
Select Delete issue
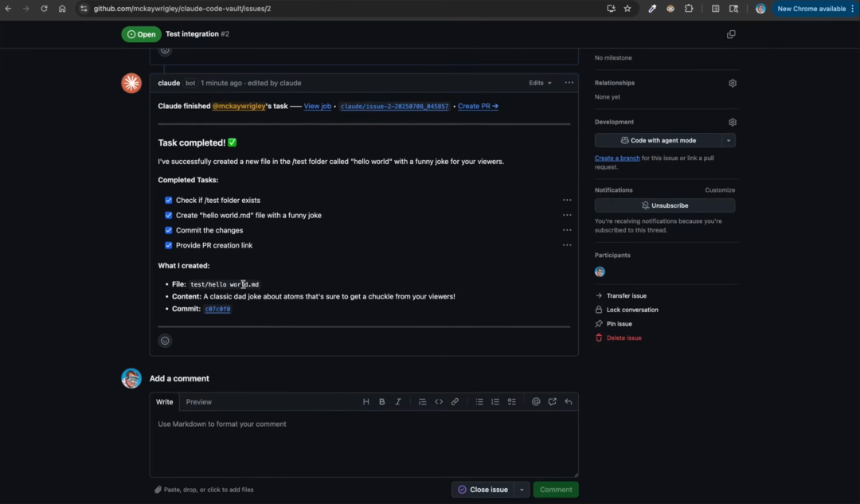click(619, 338)
